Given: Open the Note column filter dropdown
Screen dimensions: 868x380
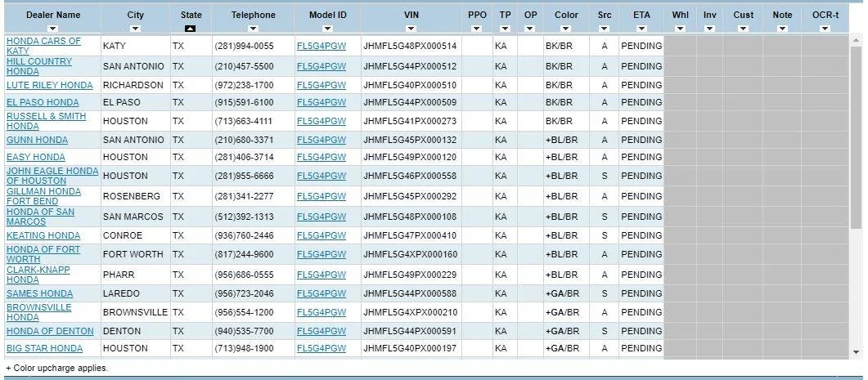Looking at the screenshot, I should pyautogui.click(x=782, y=29).
